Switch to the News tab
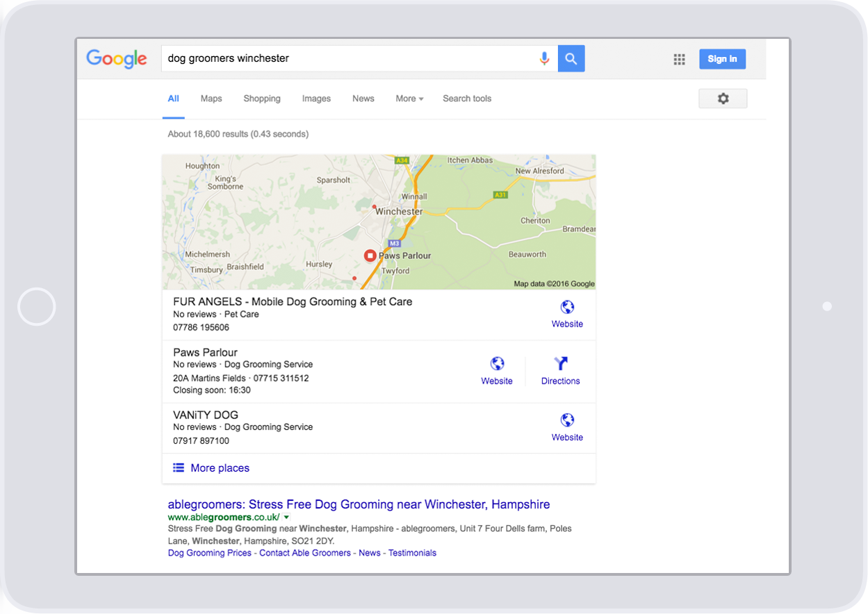 pos(363,99)
